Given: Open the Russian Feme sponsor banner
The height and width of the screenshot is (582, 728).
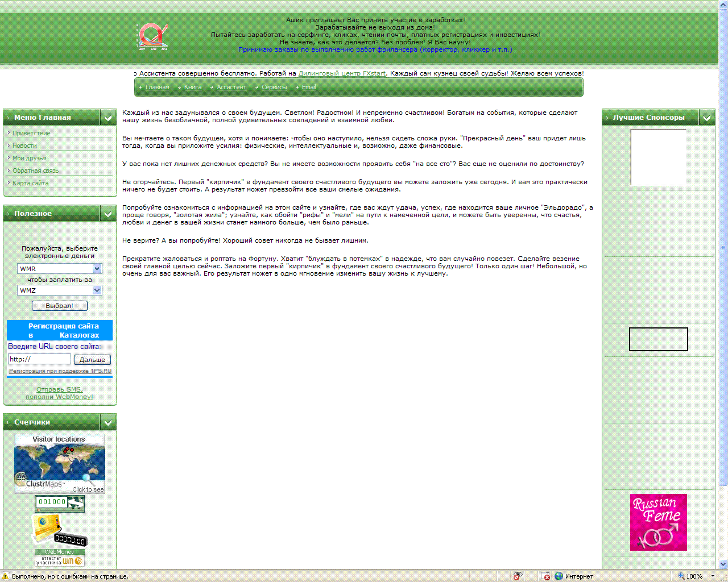Looking at the screenshot, I should pos(659,522).
